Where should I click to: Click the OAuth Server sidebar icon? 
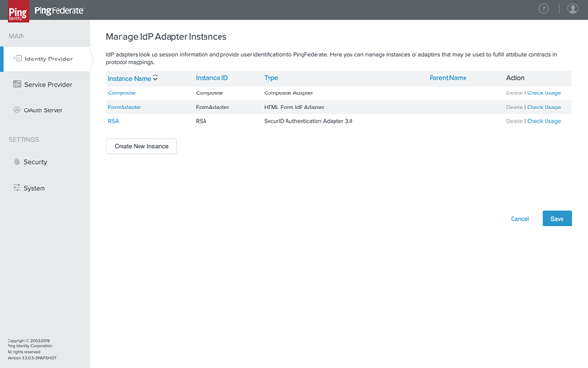point(17,109)
